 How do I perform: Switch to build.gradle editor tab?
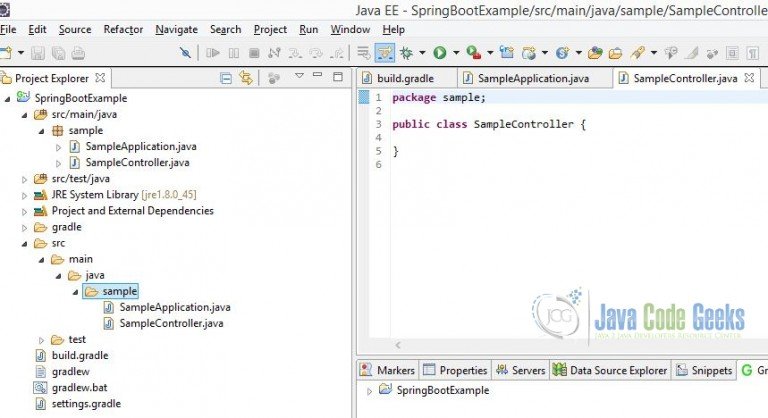click(405, 78)
